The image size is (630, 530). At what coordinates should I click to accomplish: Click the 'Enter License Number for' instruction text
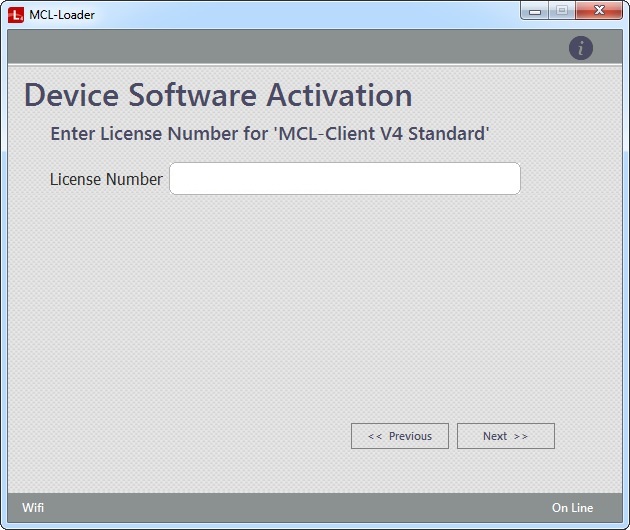coord(159,133)
